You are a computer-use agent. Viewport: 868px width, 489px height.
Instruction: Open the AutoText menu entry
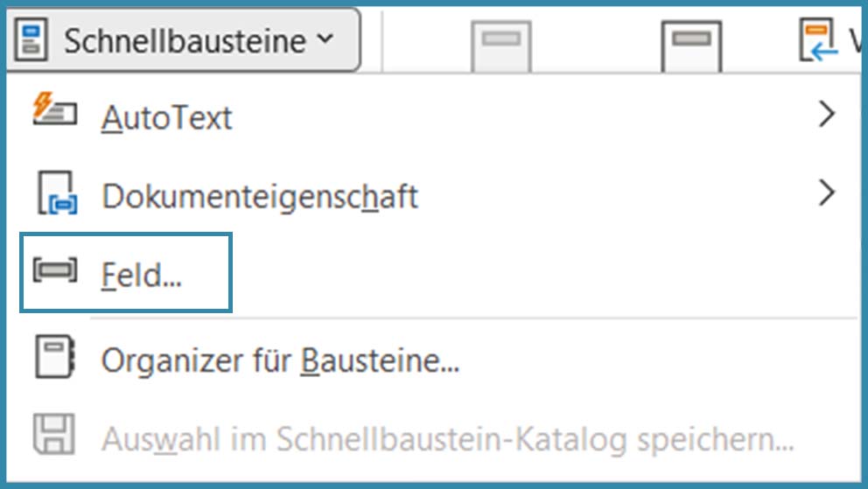(x=167, y=117)
